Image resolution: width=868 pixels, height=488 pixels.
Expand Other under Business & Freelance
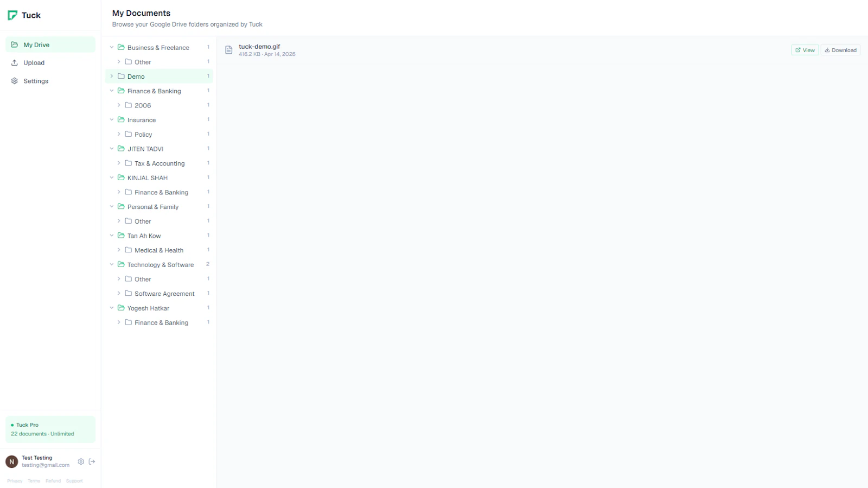click(119, 62)
